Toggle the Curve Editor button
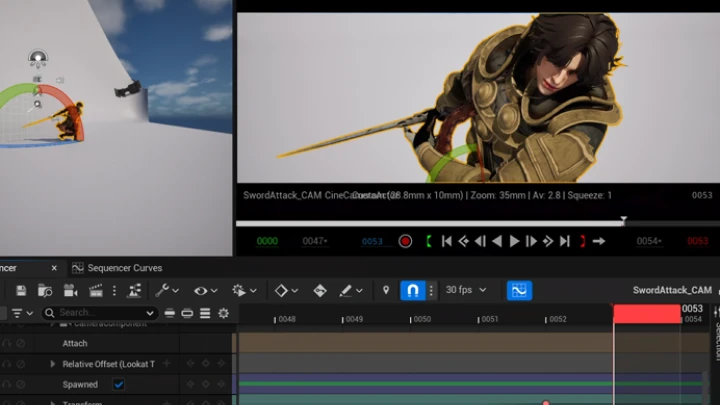The height and width of the screenshot is (405, 720). (519, 290)
